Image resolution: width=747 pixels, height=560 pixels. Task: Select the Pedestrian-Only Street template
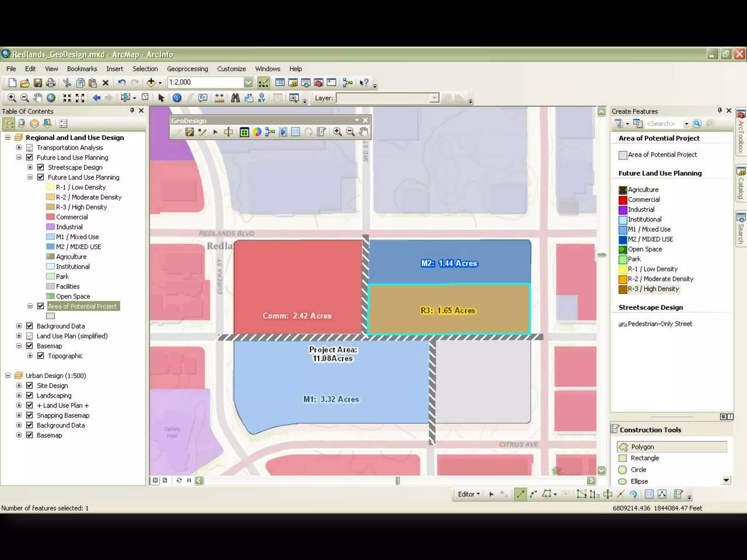659,324
